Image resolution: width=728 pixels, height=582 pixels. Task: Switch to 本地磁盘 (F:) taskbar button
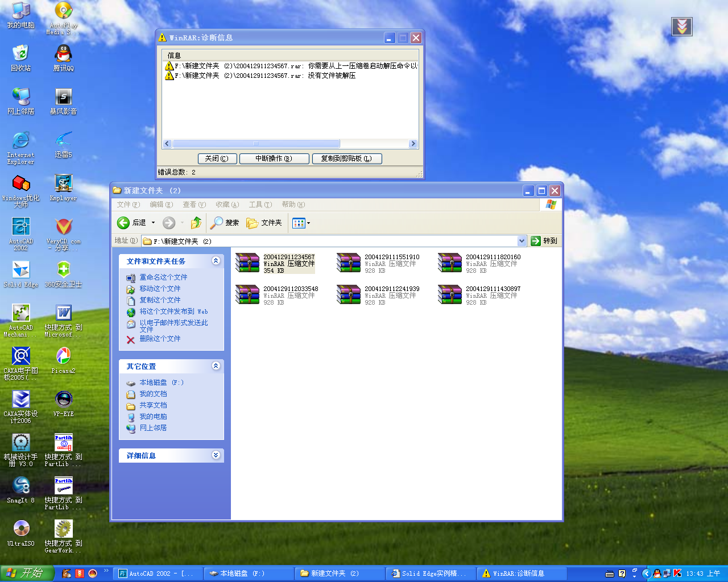[x=249, y=573]
